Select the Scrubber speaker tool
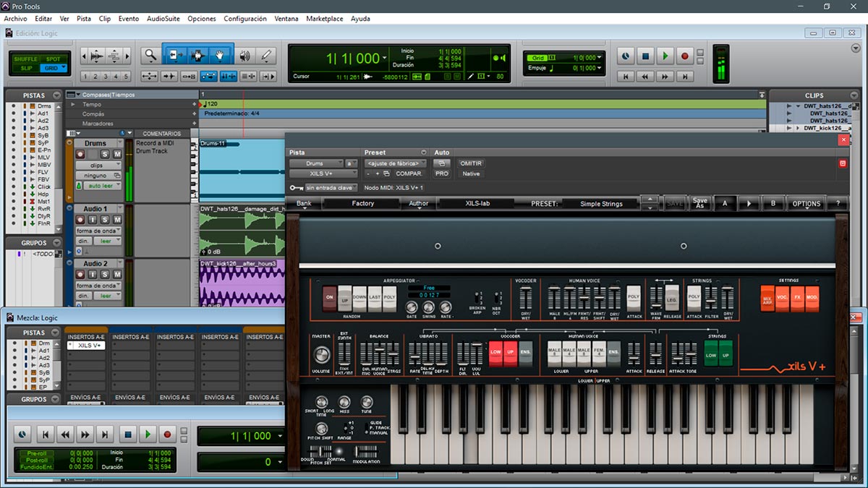 (245, 55)
